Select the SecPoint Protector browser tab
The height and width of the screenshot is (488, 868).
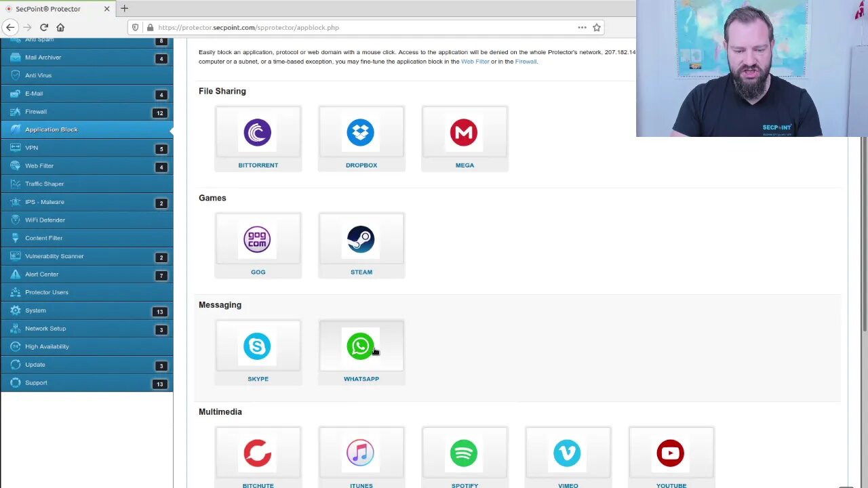pos(58,9)
